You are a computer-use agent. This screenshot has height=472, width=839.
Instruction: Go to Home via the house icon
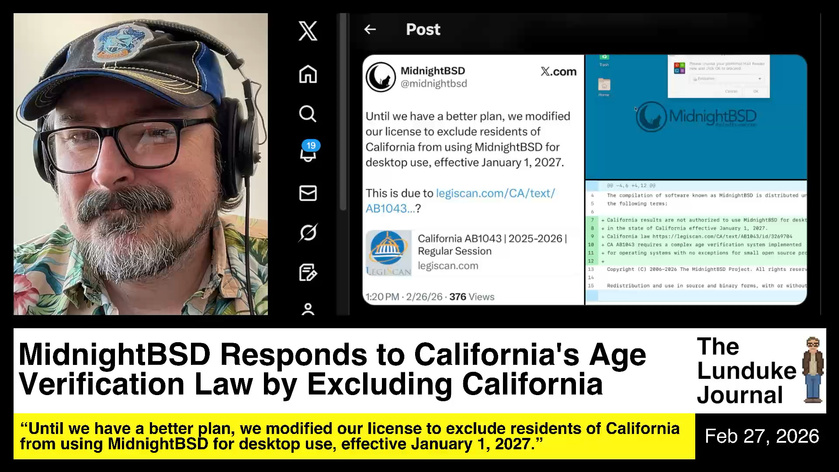coord(308,74)
